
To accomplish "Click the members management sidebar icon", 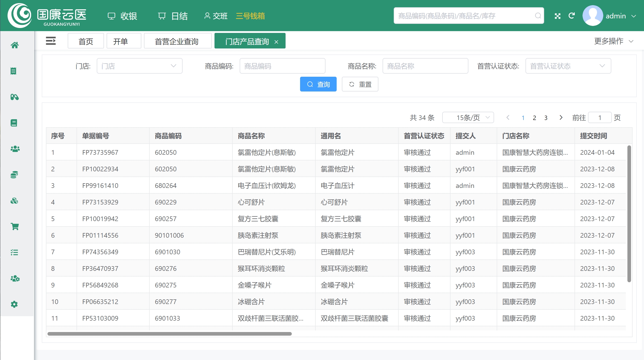I will [15, 149].
